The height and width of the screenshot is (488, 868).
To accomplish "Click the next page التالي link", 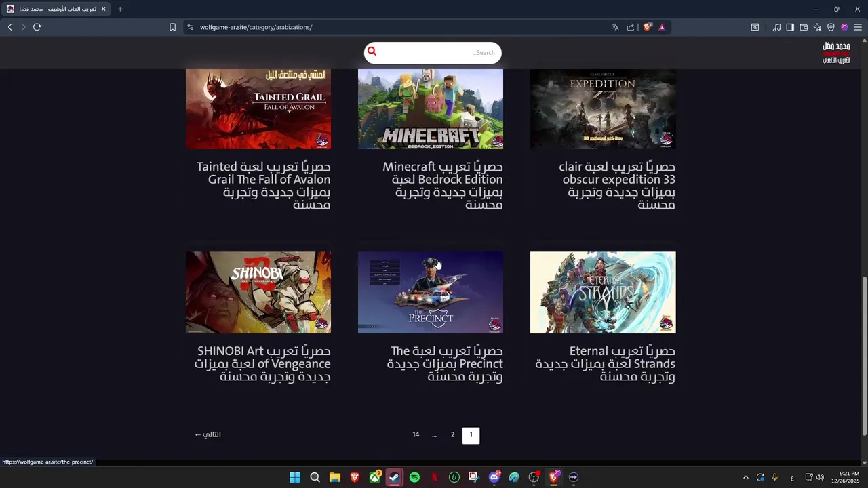I will 208,435.
